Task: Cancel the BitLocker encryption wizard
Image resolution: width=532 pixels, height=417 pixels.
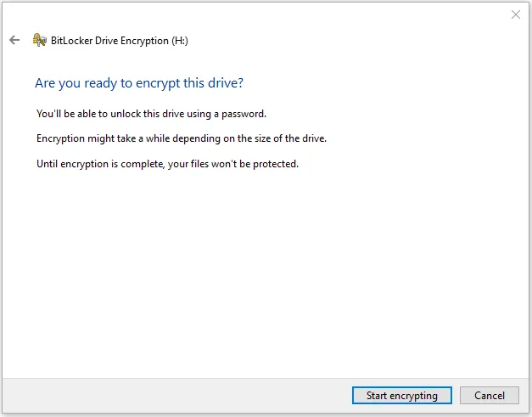Action: click(490, 396)
